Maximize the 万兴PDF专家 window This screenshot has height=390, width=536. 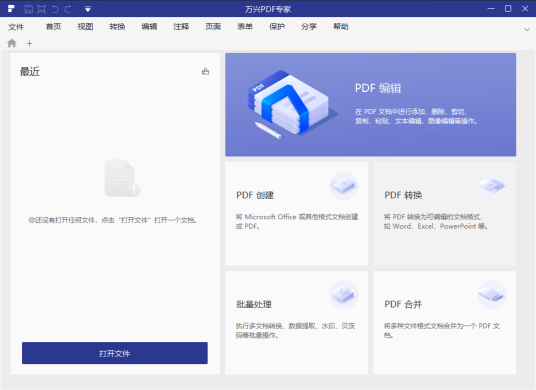(508, 9)
